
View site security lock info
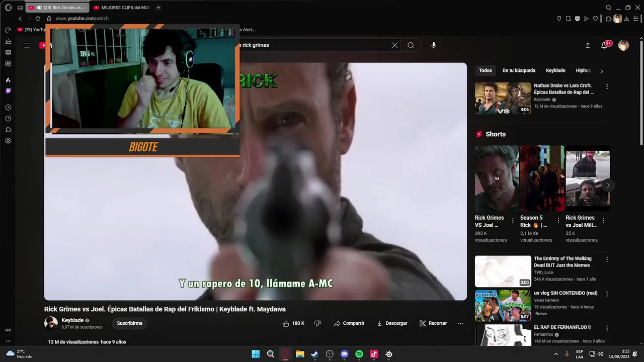[49, 19]
